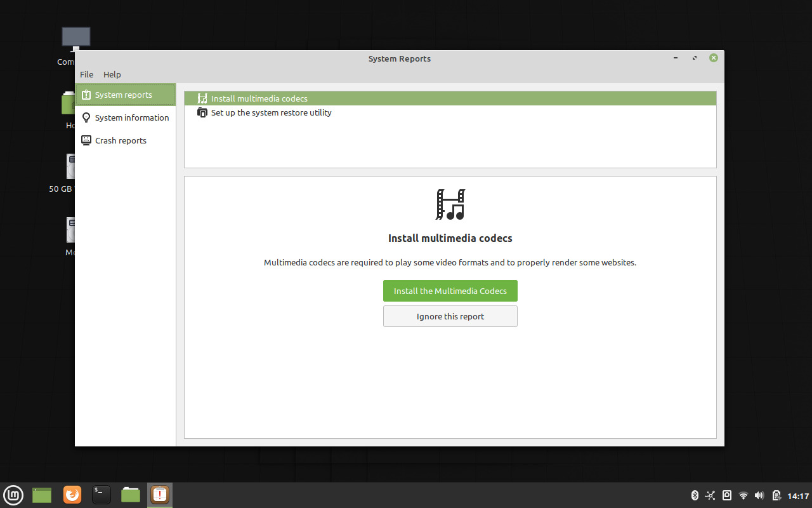Launch Firefox from the taskbar

point(72,495)
